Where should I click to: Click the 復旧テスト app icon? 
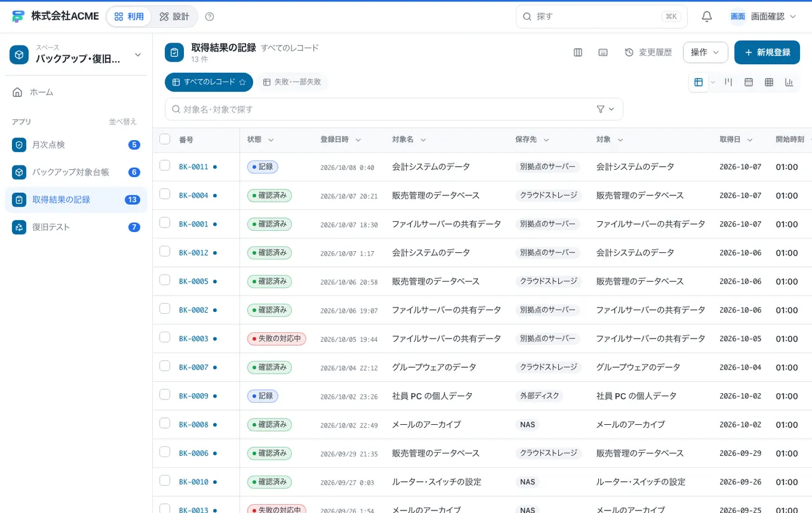click(x=19, y=227)
